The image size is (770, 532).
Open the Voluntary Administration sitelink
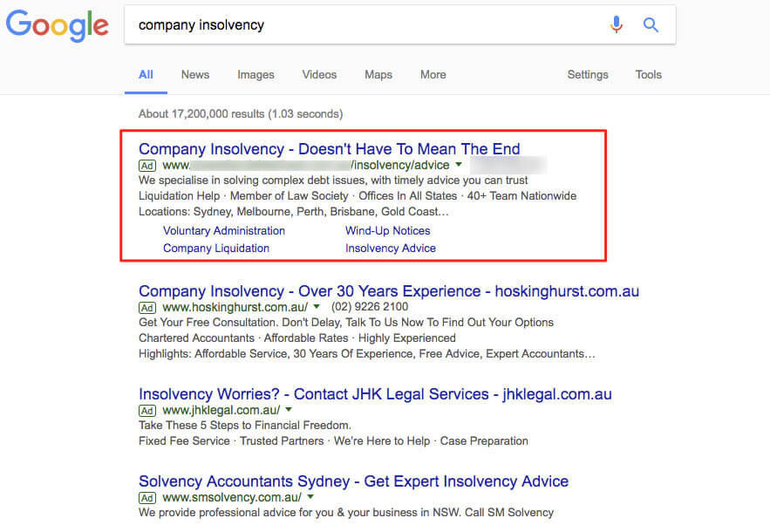tap(224, 230)
